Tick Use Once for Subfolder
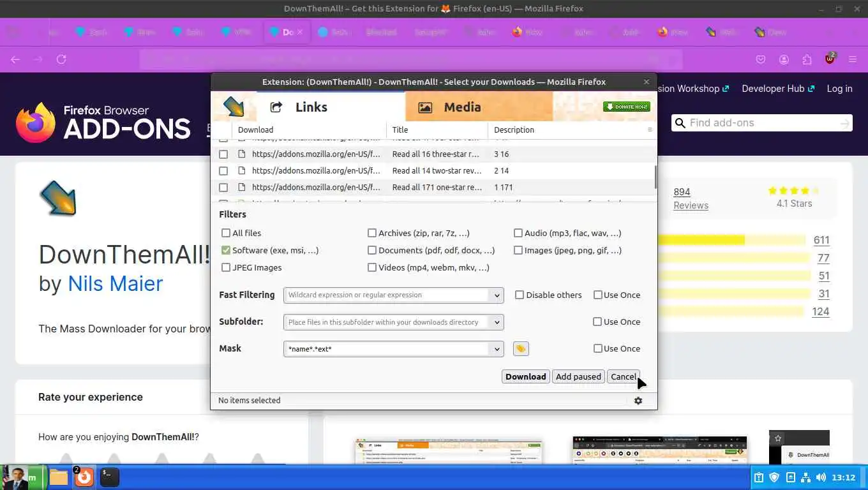This screenshot has height=490, width=868. click(598, 322)
